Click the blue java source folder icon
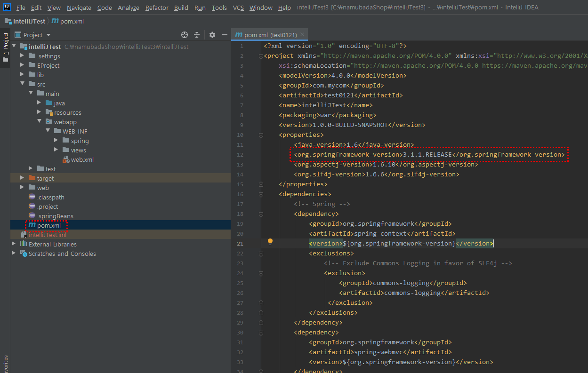 (49, 103)
